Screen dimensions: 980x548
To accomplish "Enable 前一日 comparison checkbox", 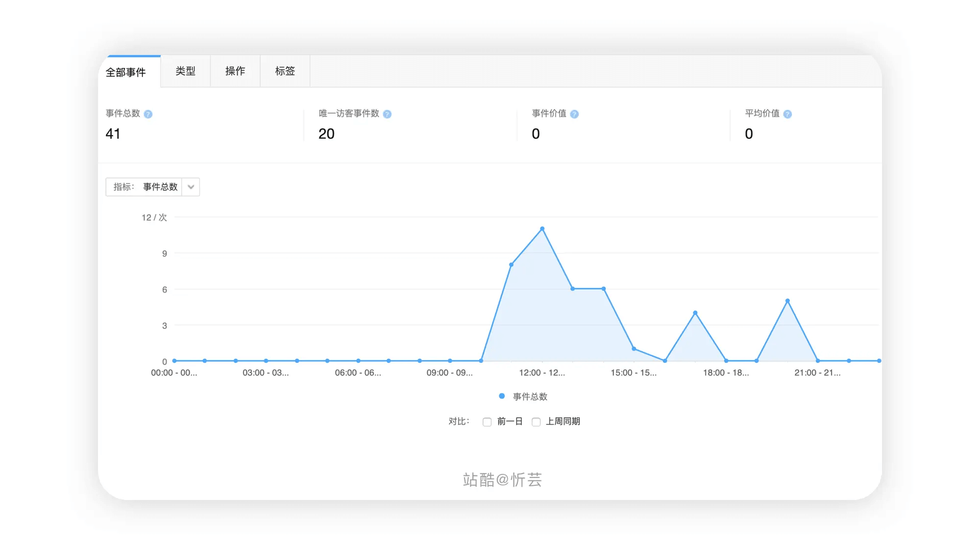I will [x=487, y=422].
